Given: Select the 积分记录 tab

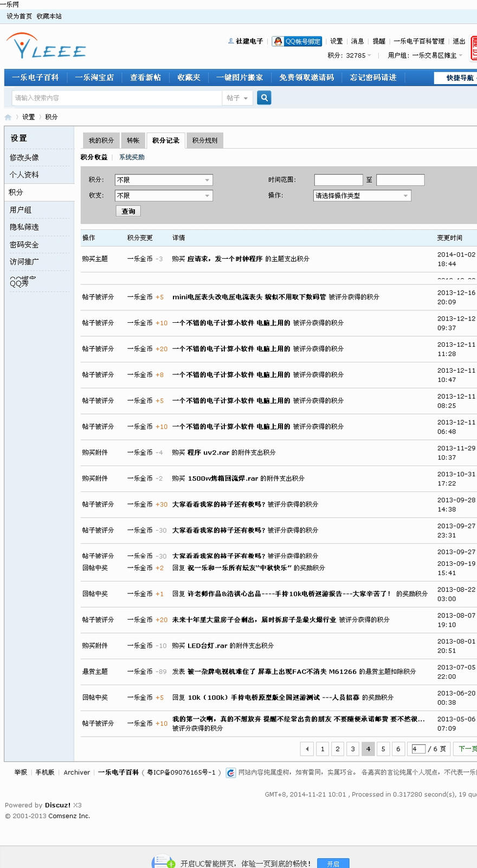Looking at the screenshot, I should (x=166, y=141).
